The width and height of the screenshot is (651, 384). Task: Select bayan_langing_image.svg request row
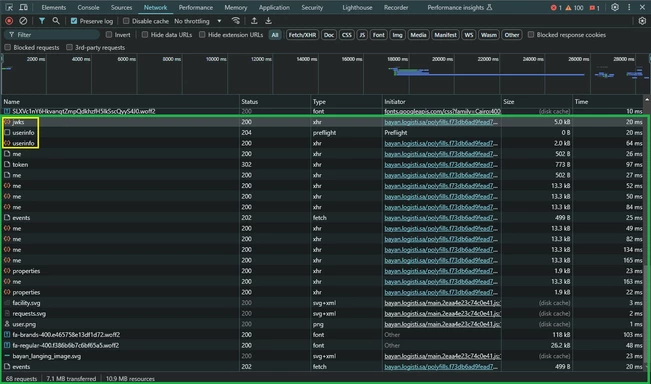tap(323, 356)
